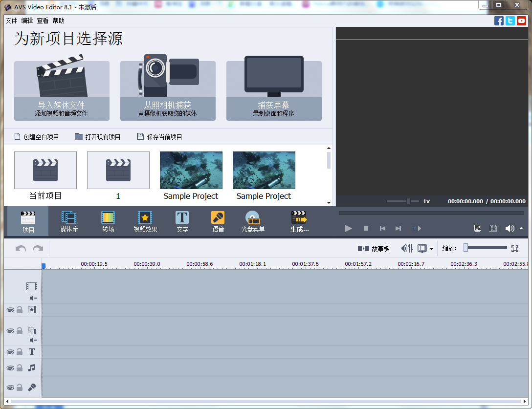Click 保存当前项目 link
Viewport: 532px width, 409px height.
tap(159, 137)
